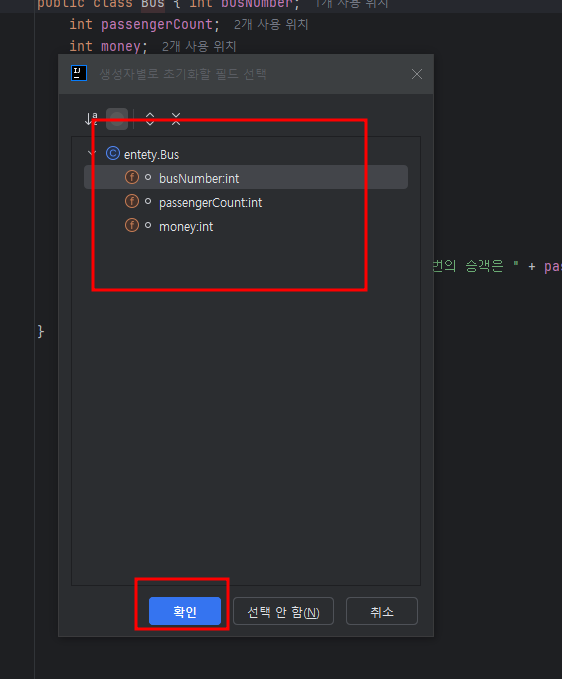
Task: Click the field icon next to busNumber
Action: click(x=132, y=178)
